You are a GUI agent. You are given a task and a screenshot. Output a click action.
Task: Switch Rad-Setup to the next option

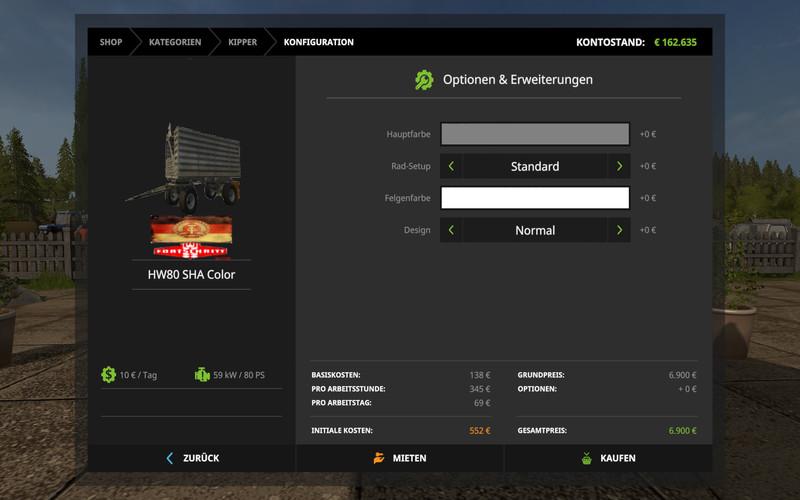[619, 166]
